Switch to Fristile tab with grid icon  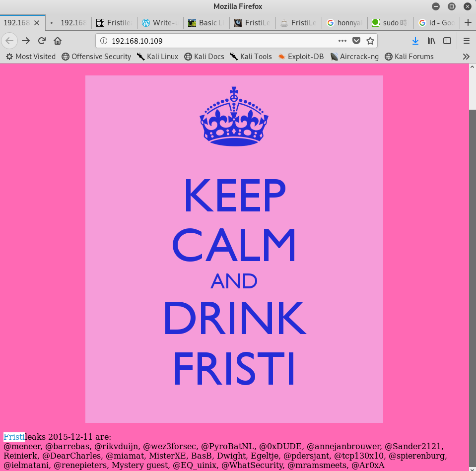tap(114, 23)
